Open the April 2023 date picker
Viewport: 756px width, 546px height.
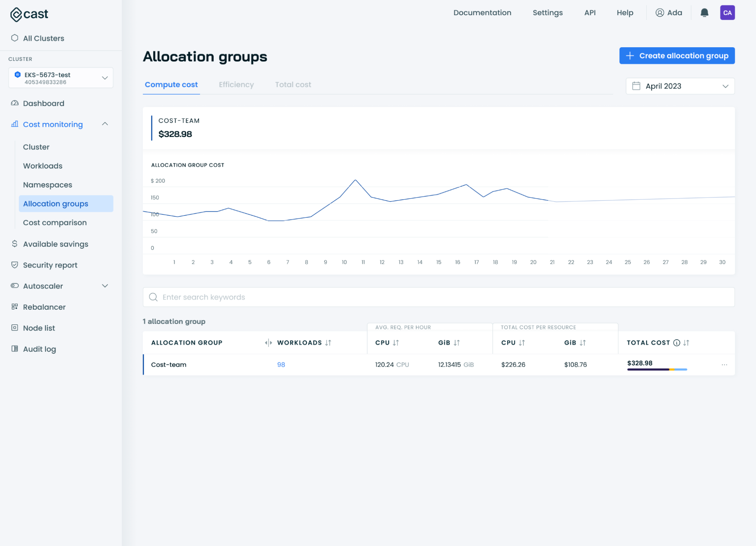pyautogui.click(x=680, y=86)
